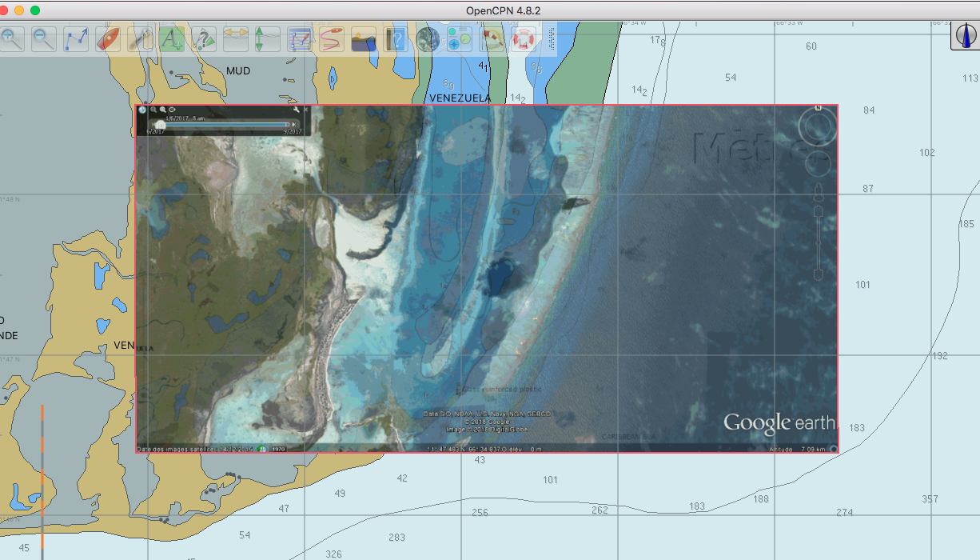Click the Altitude 7.09 km readout
This screenshot has height=560, width=980.
point(797,449)
